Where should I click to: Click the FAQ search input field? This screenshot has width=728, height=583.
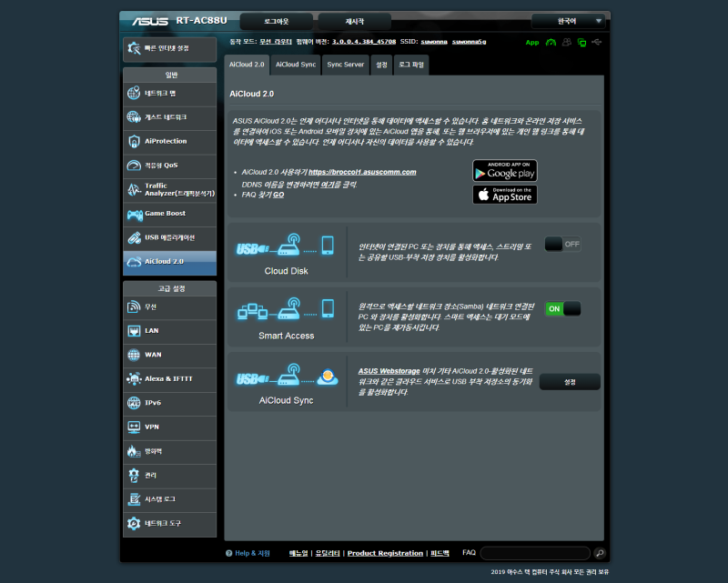tap(535, 553)
